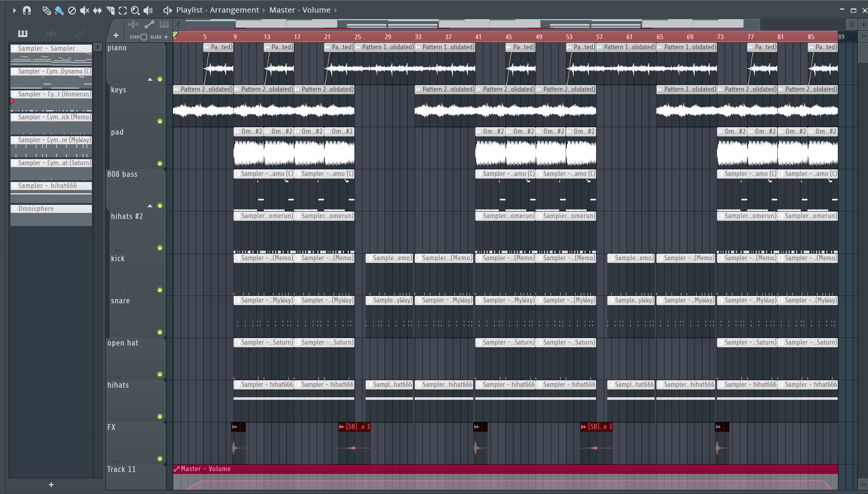The height and width of the screenshot is (494, 868).
Task: Collapse the 808 bass track group triangle
Action: coord(150,206)
